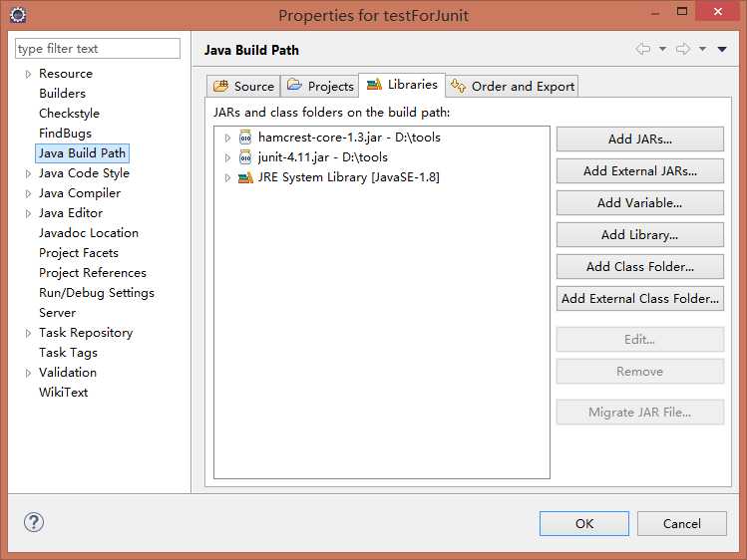Image resolution: width=747 pixels, height=560 pixels.
Task: Confirm with the OK button
Action: click(584, 523)
